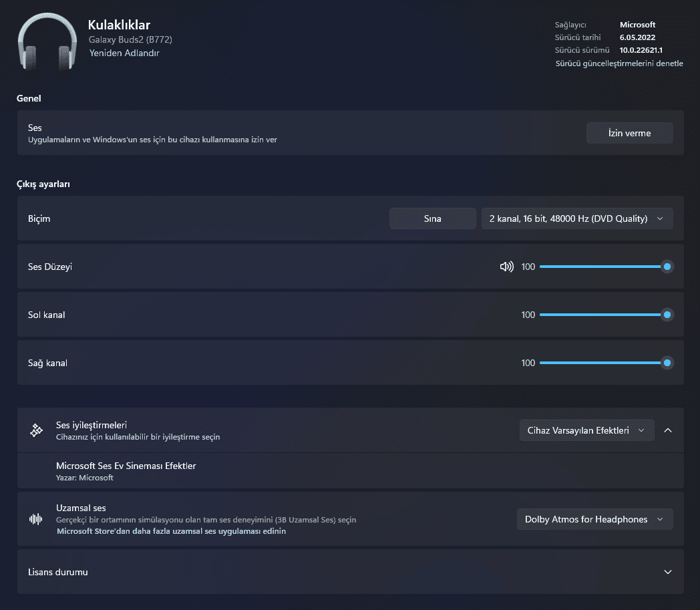Click the Galaxy Buds2 (B772) device name
700x610 pixels.
tap(130, 39)
